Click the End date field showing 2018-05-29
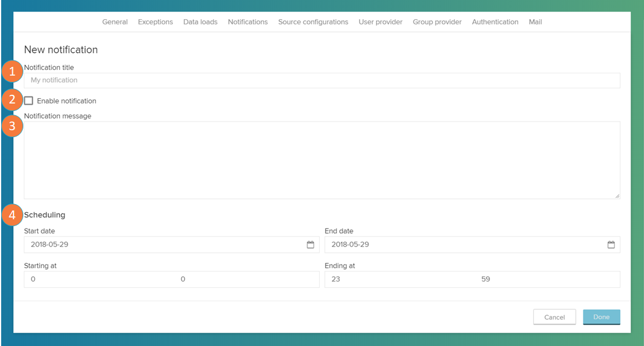The image size is (644, 346). (x=463, y=245)
